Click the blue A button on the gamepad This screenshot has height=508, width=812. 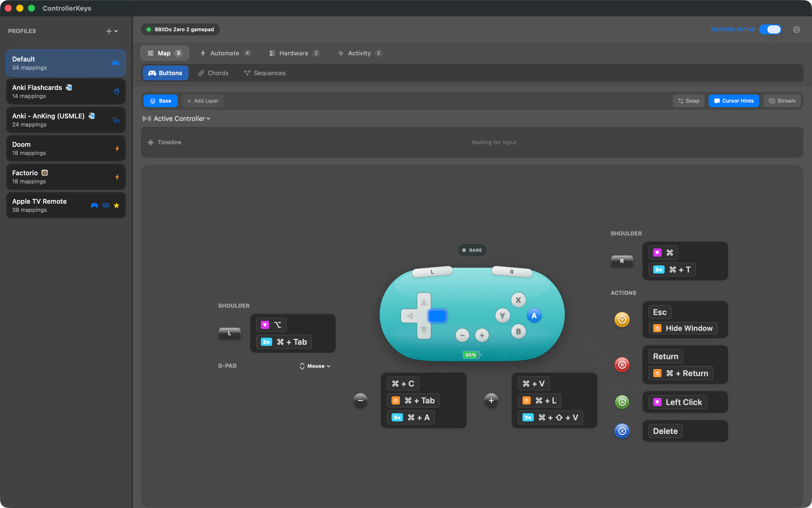(534, 315)
